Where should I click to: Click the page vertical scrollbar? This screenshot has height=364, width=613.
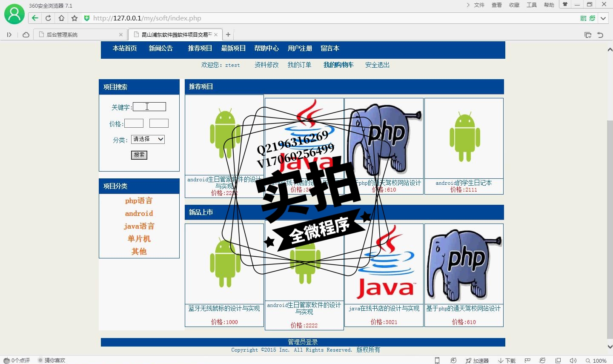(610, 230)
